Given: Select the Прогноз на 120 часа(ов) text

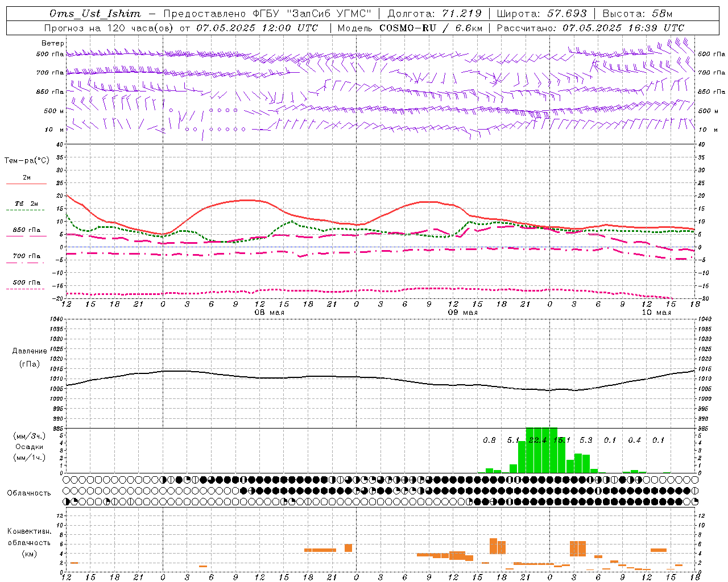Looking at the screenshot, I should [x=109, y=28].
